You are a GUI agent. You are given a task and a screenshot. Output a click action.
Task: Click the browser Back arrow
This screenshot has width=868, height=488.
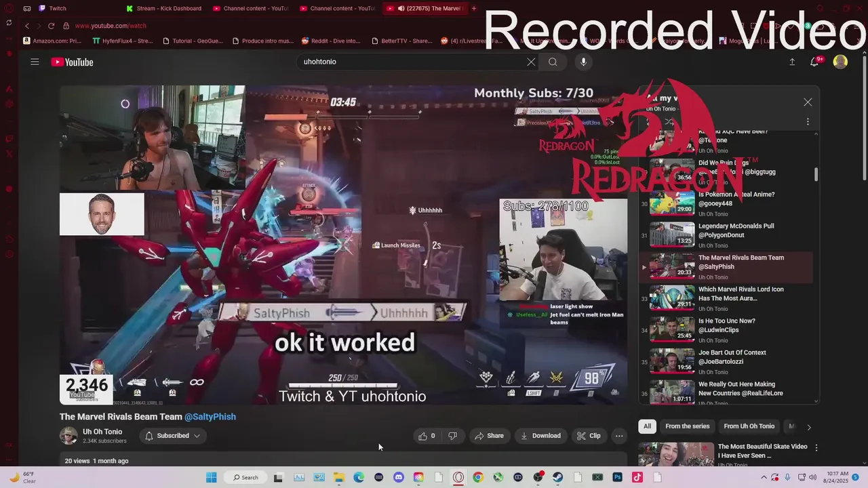27,26
